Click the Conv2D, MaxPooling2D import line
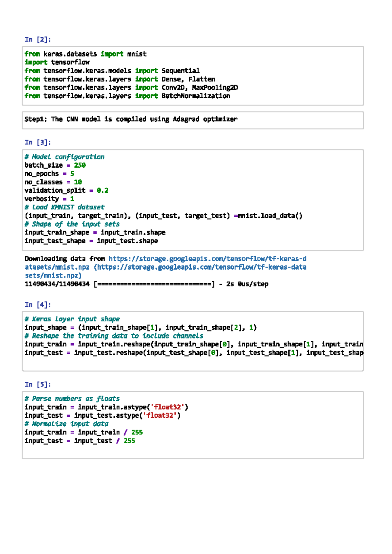This screenshot has width=392, height=554. point(131,88)
